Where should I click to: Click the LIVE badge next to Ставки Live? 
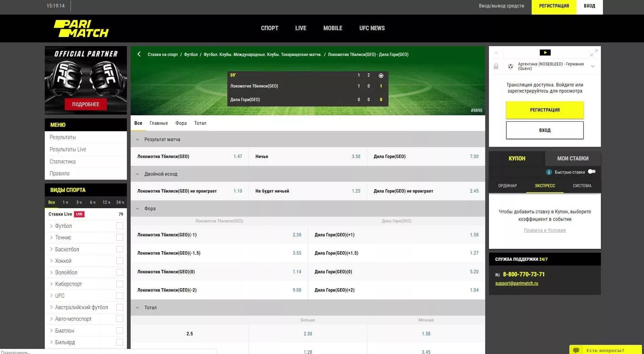[x=79, y=214]
